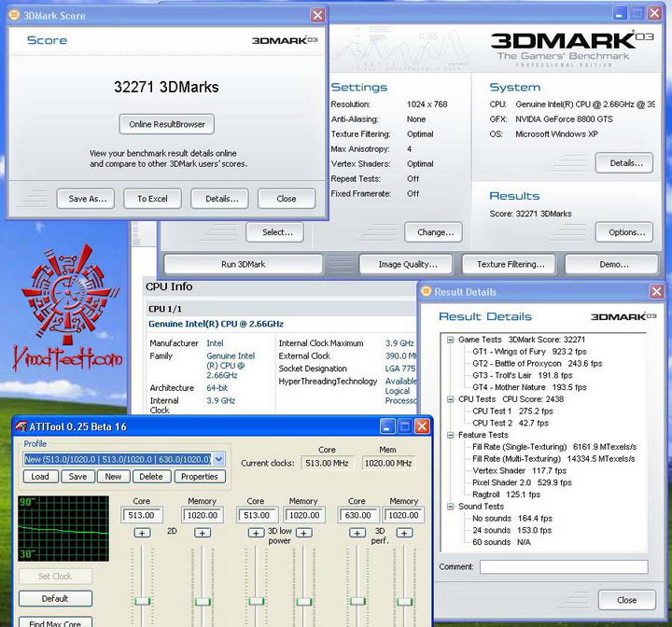Collapse Game Tests tree node
Image resolution: width=672 pixels, height=627 pixels.
(x=451, y=340)
